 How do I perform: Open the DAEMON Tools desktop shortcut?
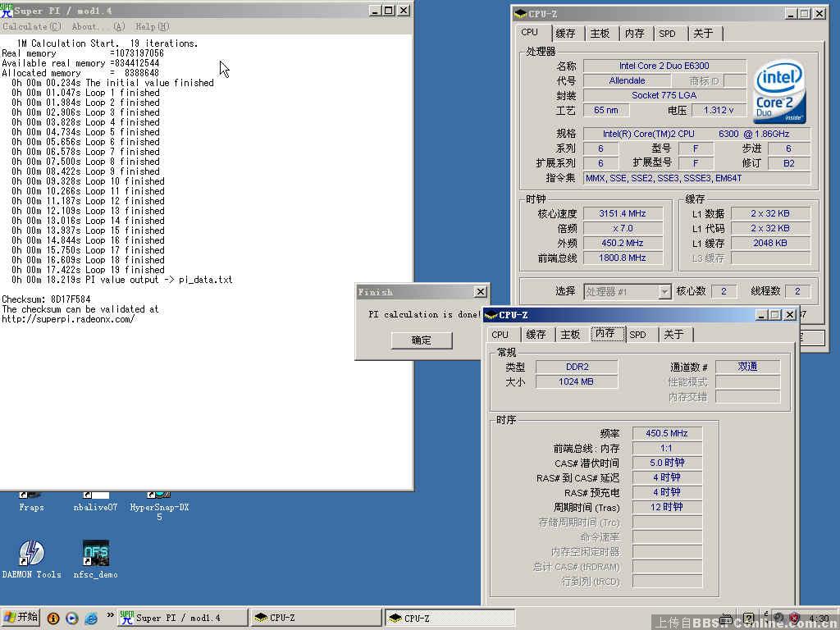coord(32,559)
